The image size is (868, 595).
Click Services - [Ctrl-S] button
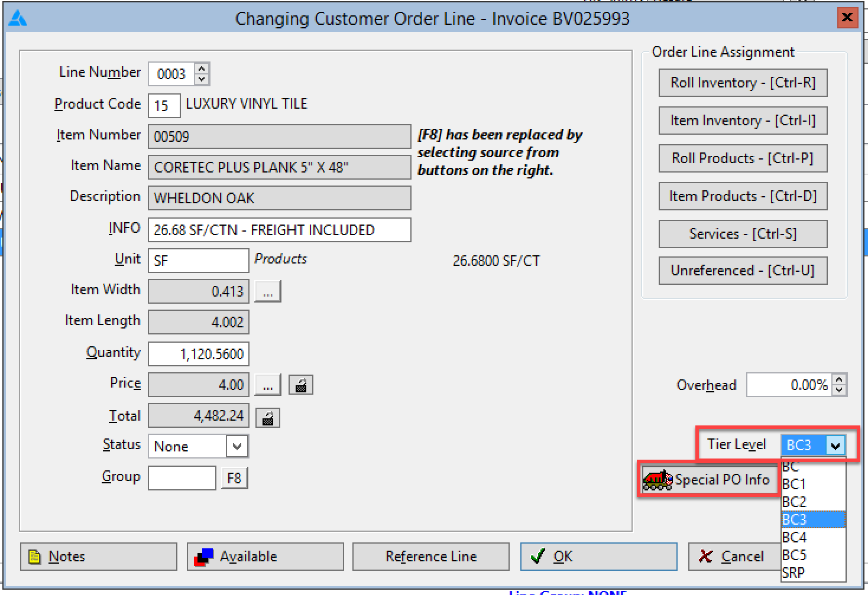click(743, 234)
